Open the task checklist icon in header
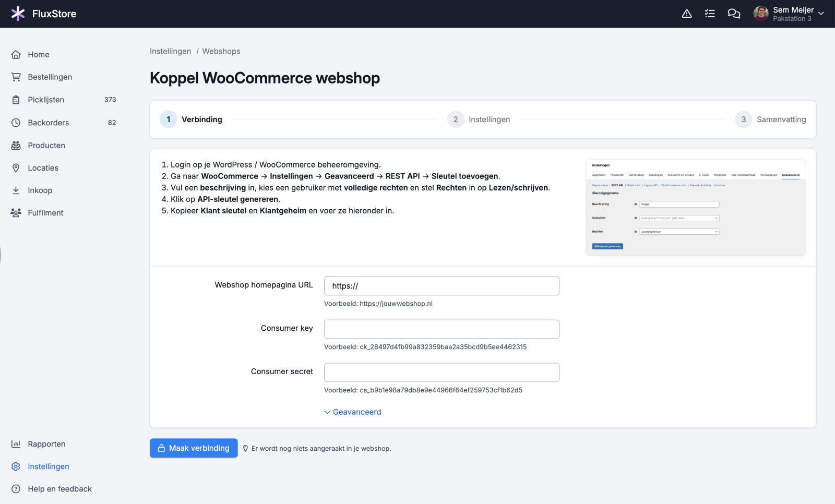The width and height of the screenshot is (835, 504). pyautogui.click(x=710, y=14)
